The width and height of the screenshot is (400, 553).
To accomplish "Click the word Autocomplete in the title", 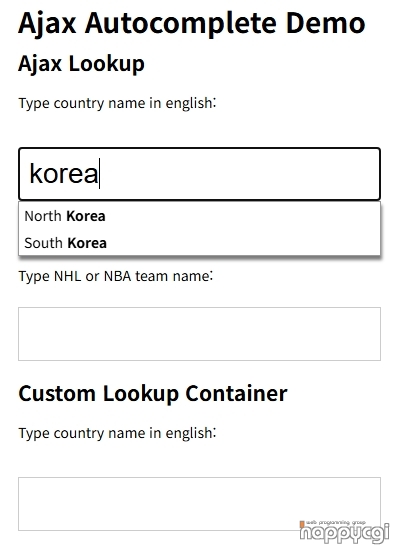I will (181, 24).
